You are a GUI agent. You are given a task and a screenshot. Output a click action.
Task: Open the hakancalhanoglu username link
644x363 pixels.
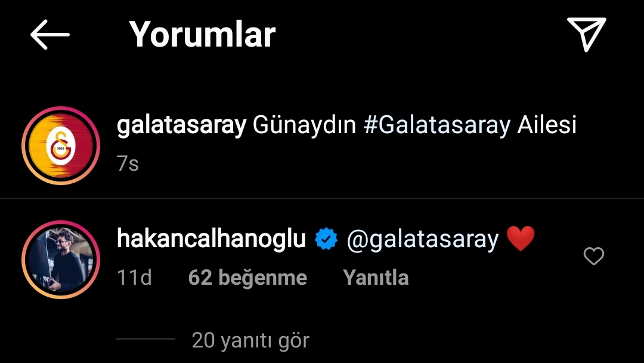click(x=211, y=239)
